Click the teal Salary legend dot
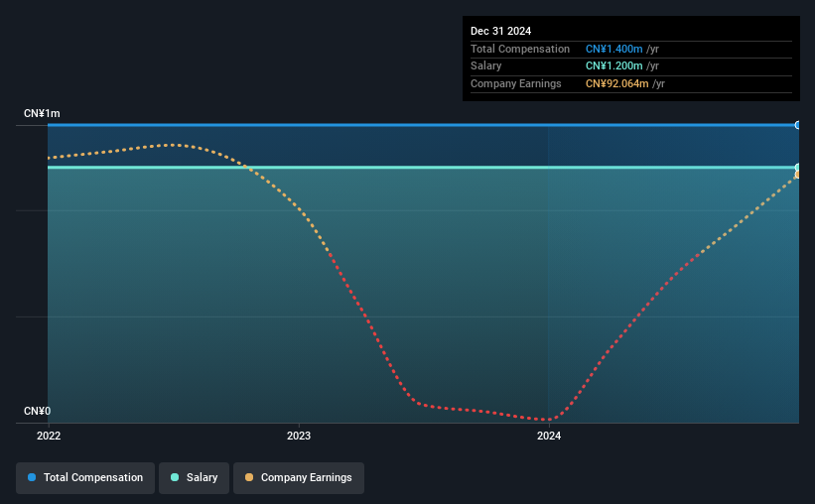Viewport: 815px width, 504px height. tap(175, 477)
